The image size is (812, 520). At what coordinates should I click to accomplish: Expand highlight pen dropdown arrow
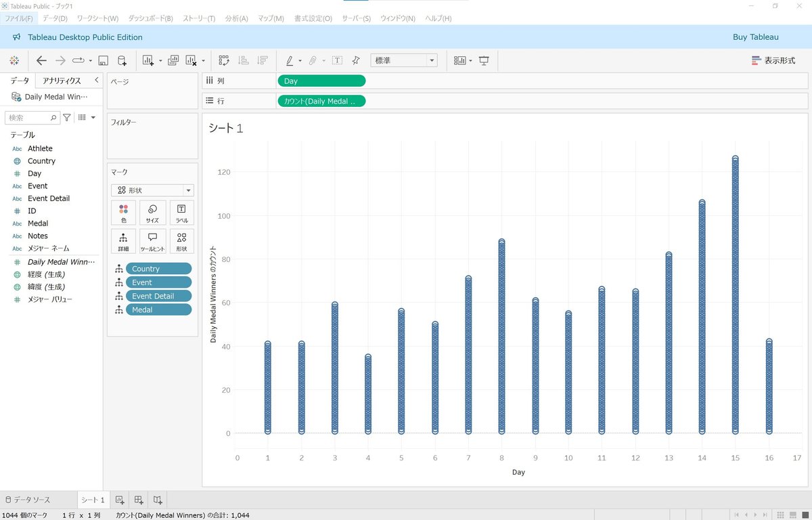tap(300, 60)
